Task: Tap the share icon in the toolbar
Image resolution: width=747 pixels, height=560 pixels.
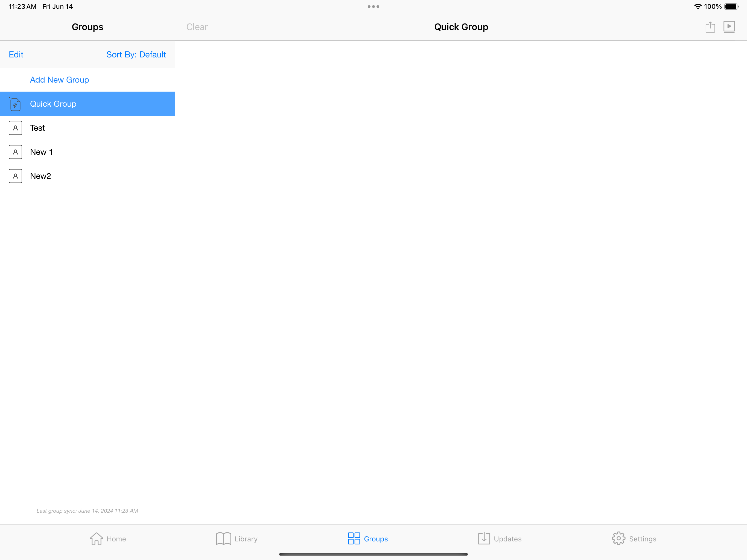Action: click(710, 27)
